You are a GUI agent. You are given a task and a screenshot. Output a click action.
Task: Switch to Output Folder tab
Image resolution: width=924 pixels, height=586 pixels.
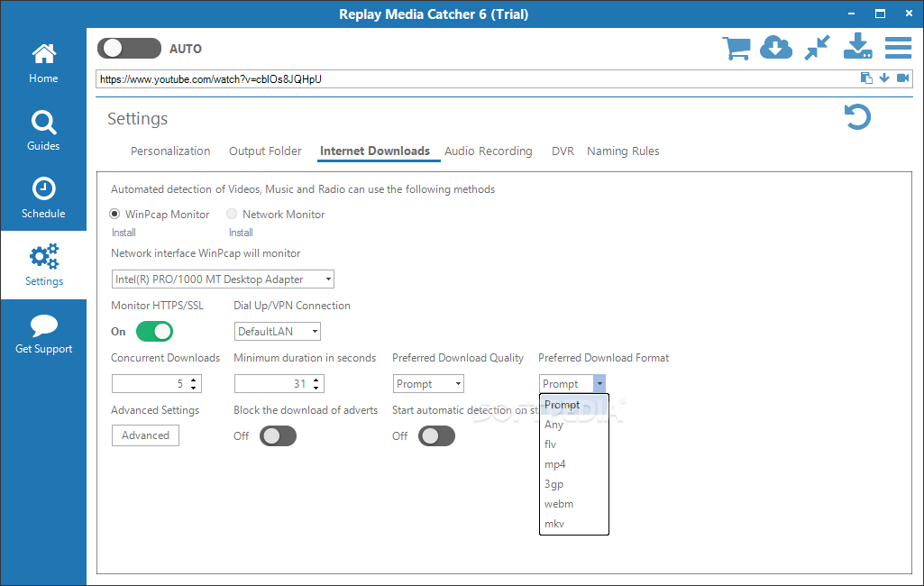[265, 151]
